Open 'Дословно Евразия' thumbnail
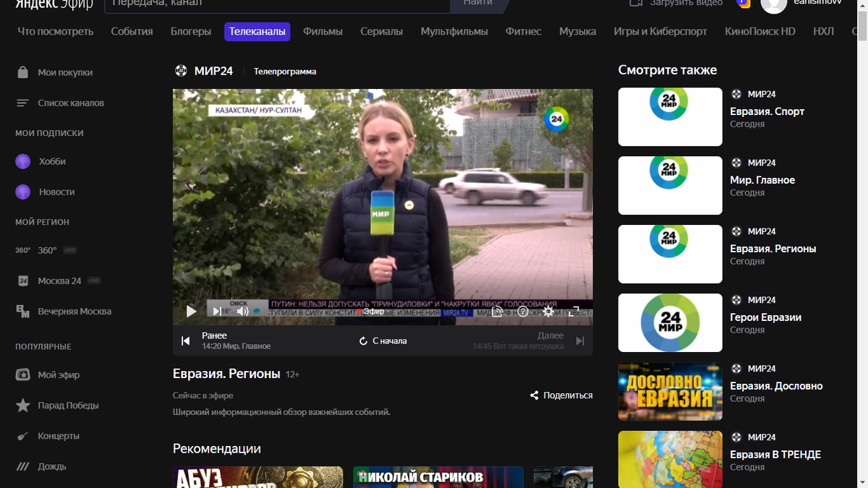Image resolution: width=868 pixels, height=488 pixels. 670,391
